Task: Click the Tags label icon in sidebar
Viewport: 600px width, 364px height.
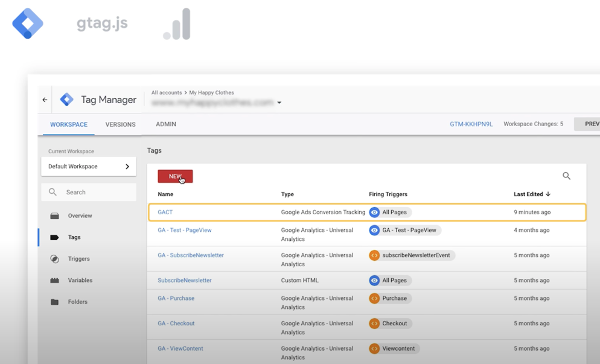Action: tap(54, 237)
